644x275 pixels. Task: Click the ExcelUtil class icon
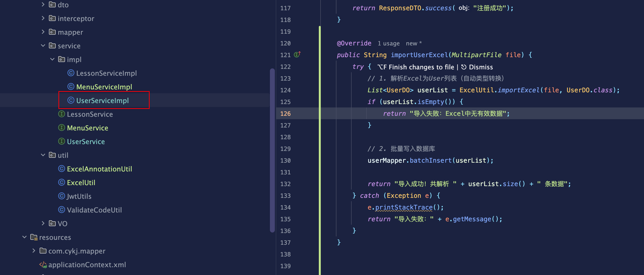[62, 182]
